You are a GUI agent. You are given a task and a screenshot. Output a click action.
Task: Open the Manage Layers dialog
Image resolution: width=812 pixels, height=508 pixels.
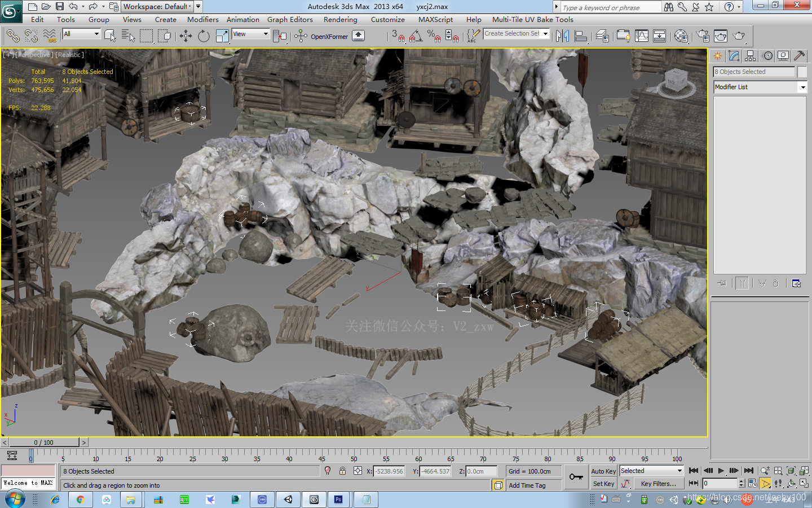tap(602, 36)
